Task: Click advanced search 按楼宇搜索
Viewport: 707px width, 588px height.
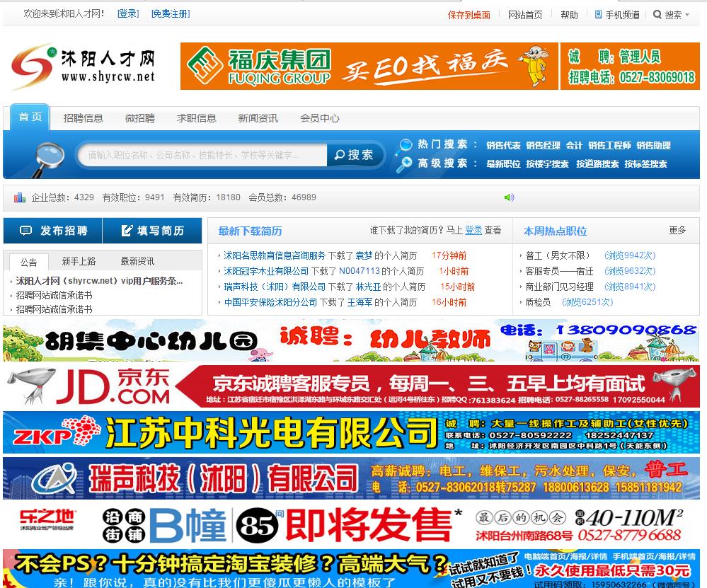Action: 547,164
